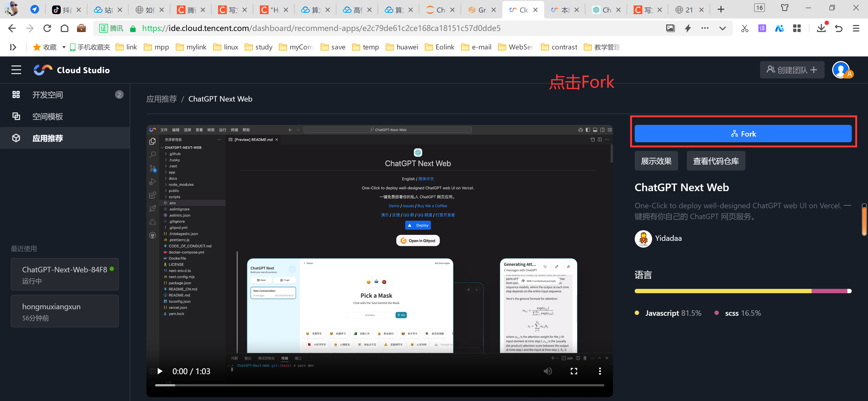Click the picture-mode icon in address bar
Viewport: 868px width, 401px height.
pyautogui.click(x=671, y=28)
